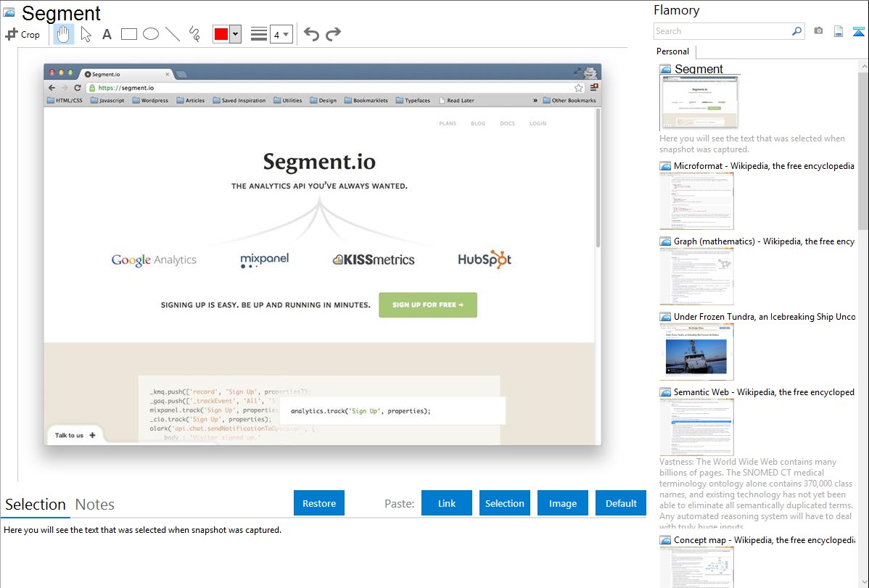Click the Microformat - Wikipedia title text
This screenshot has width=869, height=588.
coord(764,166)
